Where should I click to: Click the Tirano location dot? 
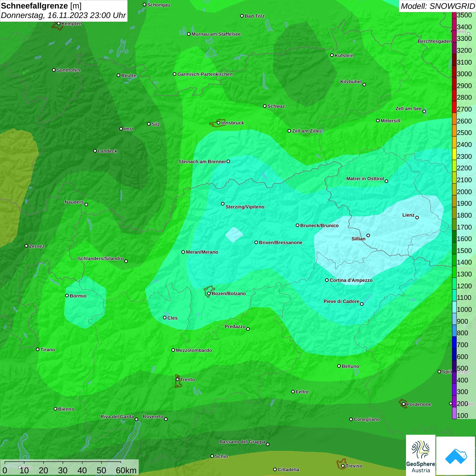click(38, 349)
